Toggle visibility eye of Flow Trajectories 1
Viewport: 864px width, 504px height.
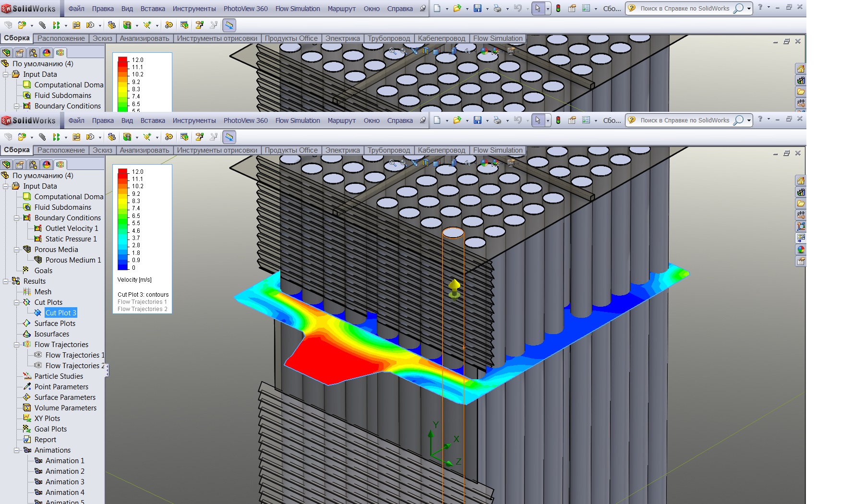(x=38, y=355)
